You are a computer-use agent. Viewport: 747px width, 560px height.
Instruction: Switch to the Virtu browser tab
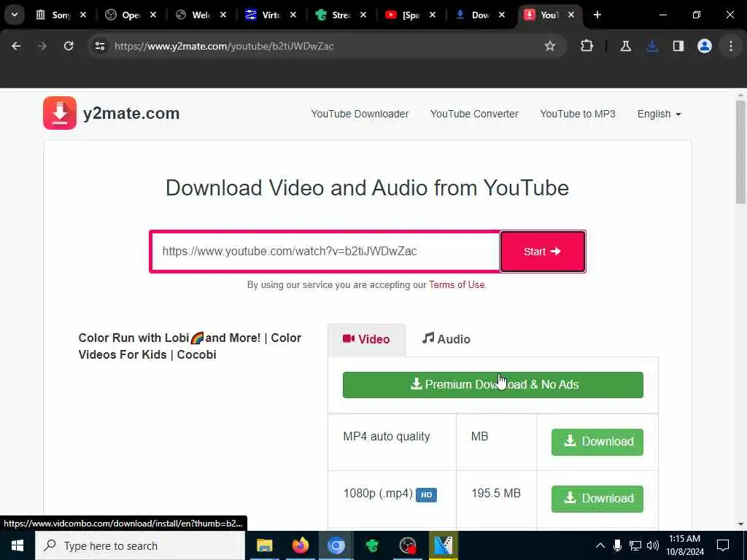click(271, 15)
